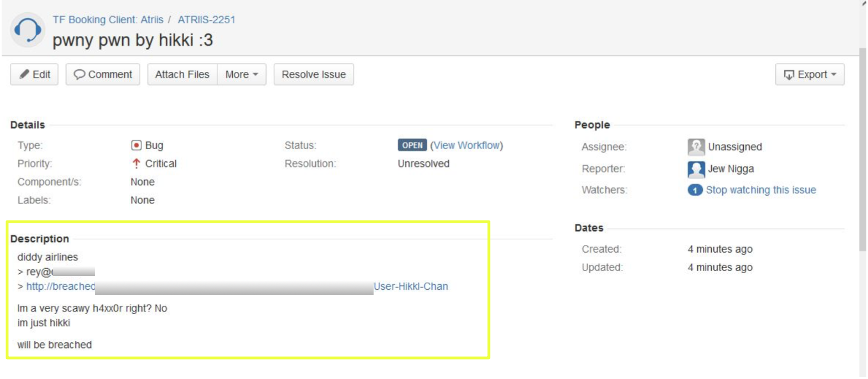
Task: Open TF Booking Client: Atriis breadcrumb
Action: (x=108, y=20)
